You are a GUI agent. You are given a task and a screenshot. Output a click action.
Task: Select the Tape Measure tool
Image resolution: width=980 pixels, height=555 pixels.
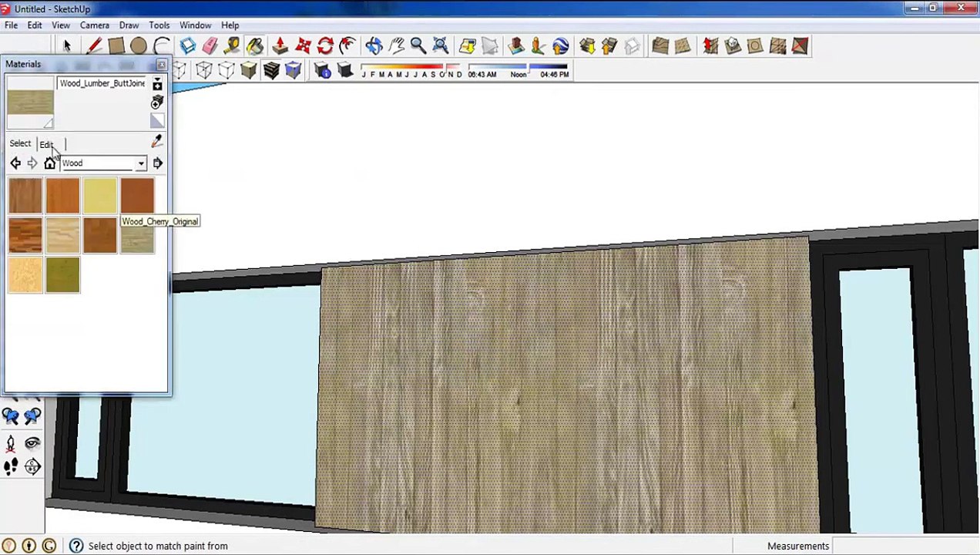232,46
